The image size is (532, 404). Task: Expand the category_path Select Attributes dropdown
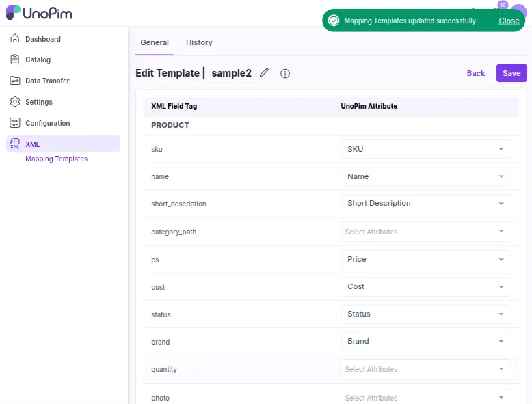[x=425, y=232]
